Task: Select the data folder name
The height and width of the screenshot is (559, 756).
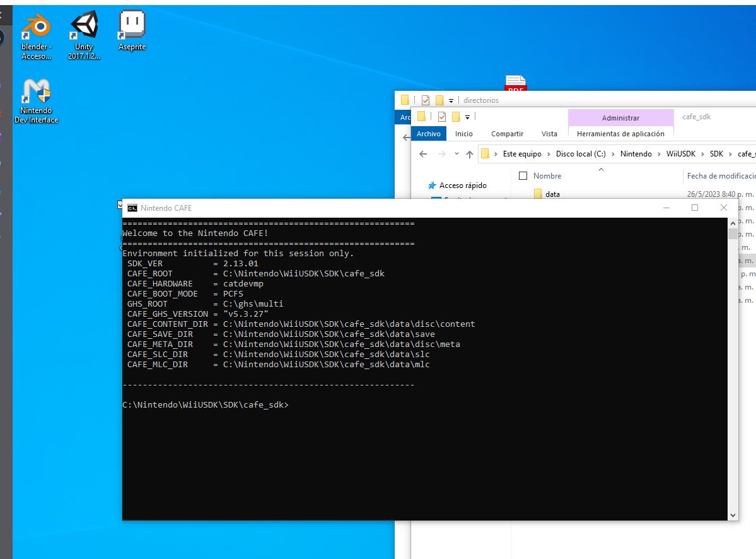Action: [552, 194]
